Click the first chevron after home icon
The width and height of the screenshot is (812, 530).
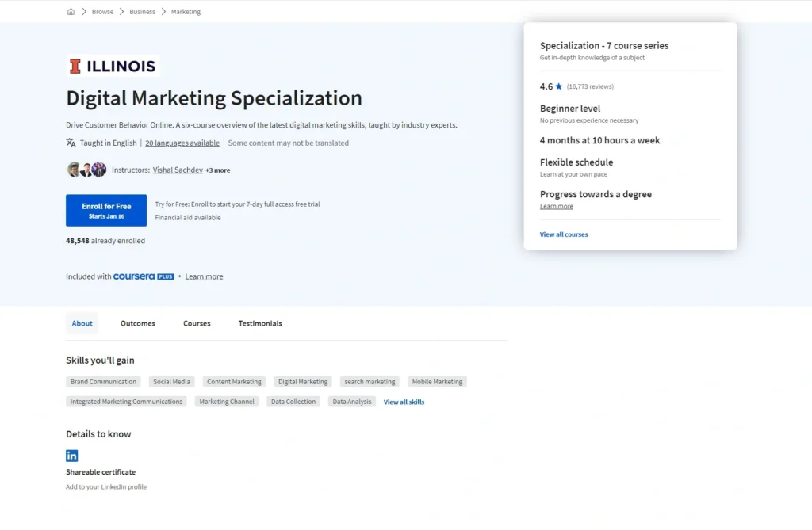pyautogui.click(x=84, y=11)
